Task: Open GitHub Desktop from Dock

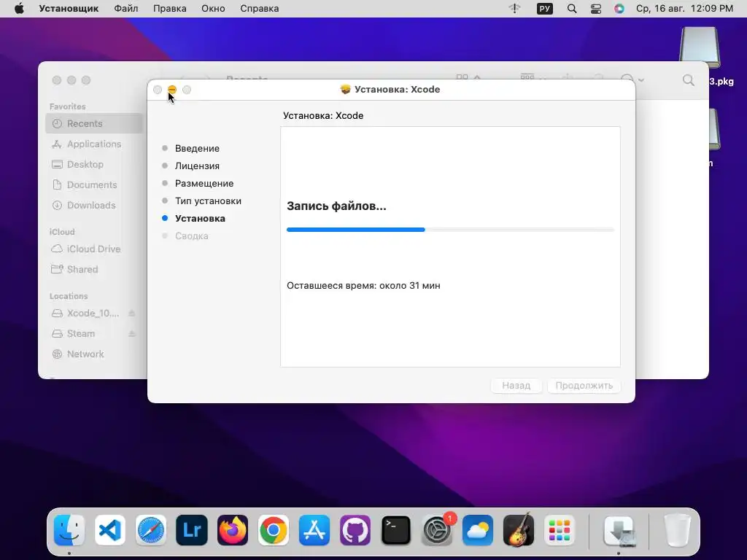Action: 355,530
